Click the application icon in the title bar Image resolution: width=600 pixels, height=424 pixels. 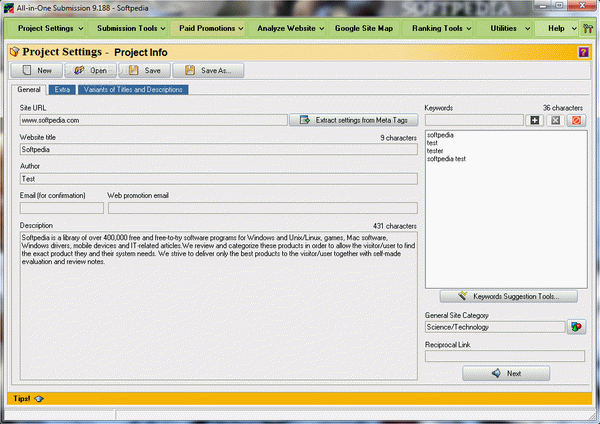(x=8, y=8)
